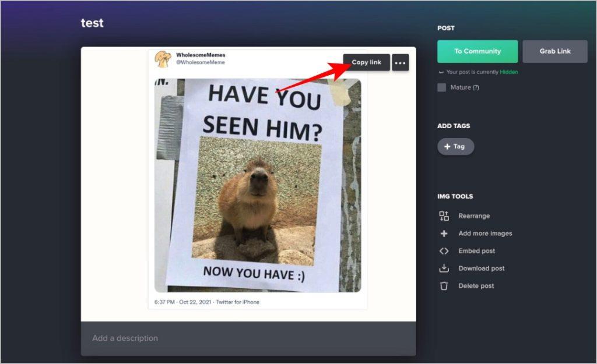This screenshot has height=364, width=597.
Task: Select Delete post option
Action: pos(476,286)
